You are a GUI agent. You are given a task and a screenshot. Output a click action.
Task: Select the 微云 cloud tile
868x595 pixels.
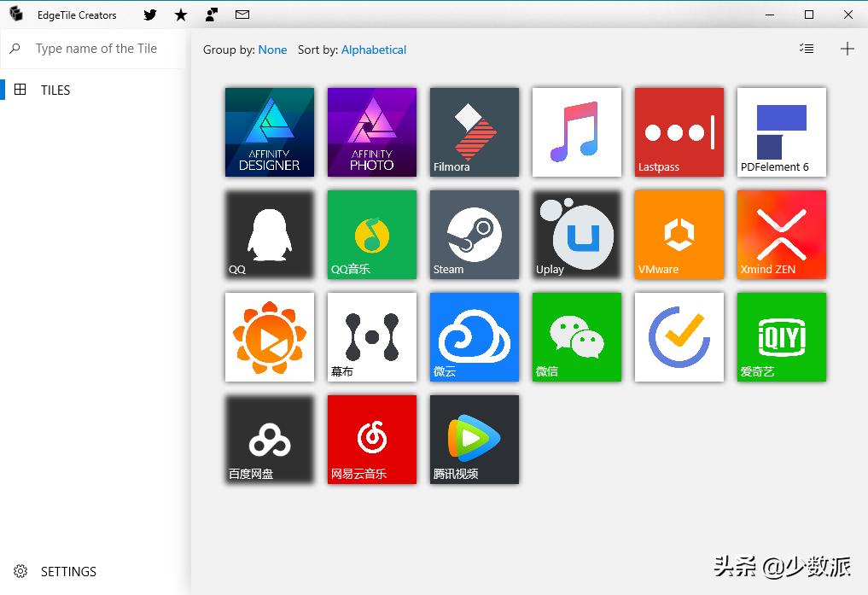475,337
